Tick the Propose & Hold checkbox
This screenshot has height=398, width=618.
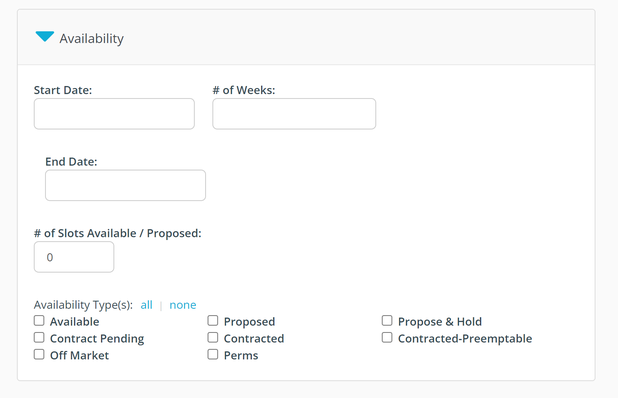coord(387,321)
